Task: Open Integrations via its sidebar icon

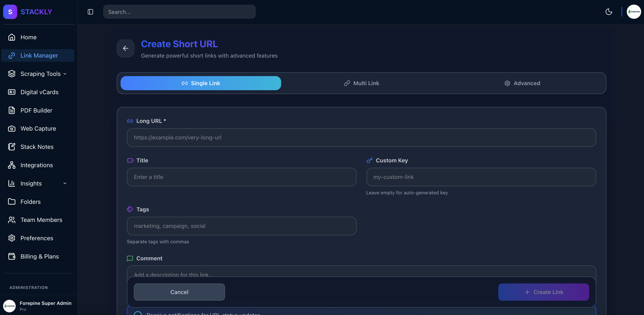Action: [x=11, y=165]
